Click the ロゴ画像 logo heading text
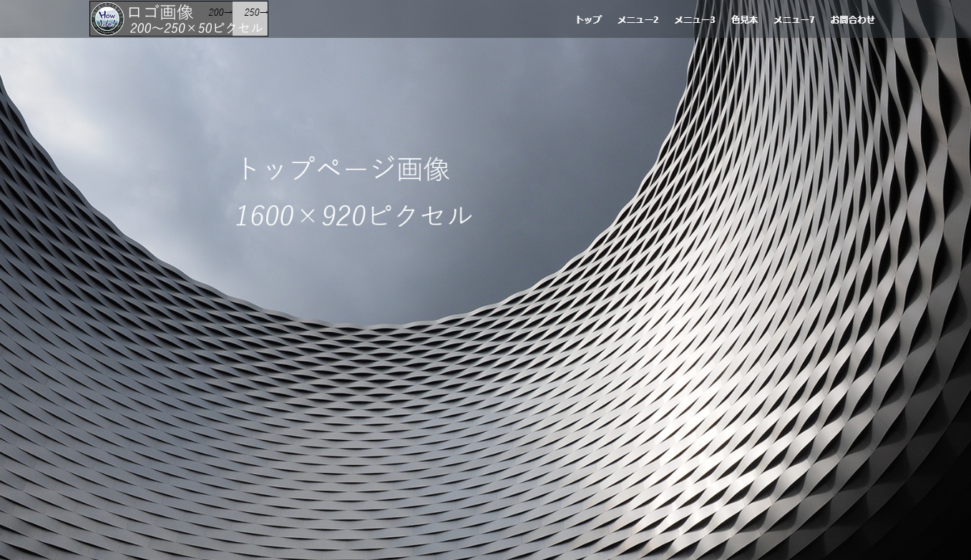This screenshot has height=560, width=971. point(160,12)
